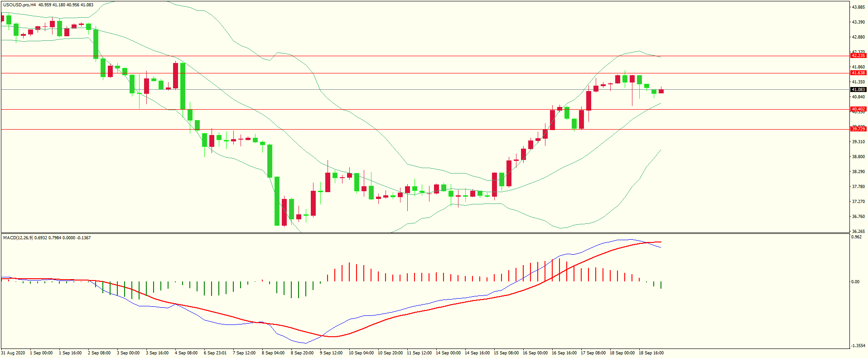Click the 8 Sep 20:00 time label
Viewport: 868px width, 358px height.
pos(302,353)
